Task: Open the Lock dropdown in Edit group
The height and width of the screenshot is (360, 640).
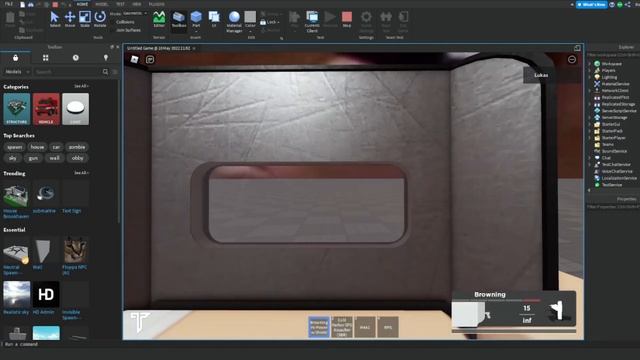Action: pos(270,22)
